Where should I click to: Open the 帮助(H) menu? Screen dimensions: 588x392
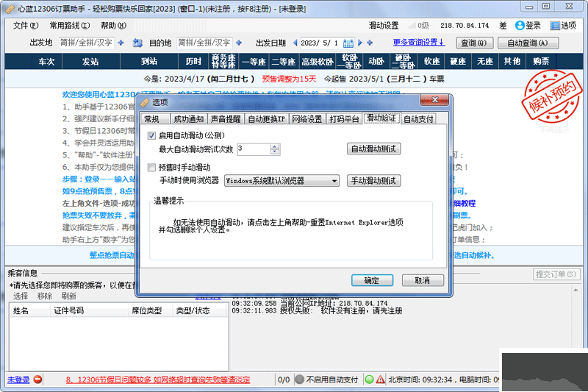point(114,26)
